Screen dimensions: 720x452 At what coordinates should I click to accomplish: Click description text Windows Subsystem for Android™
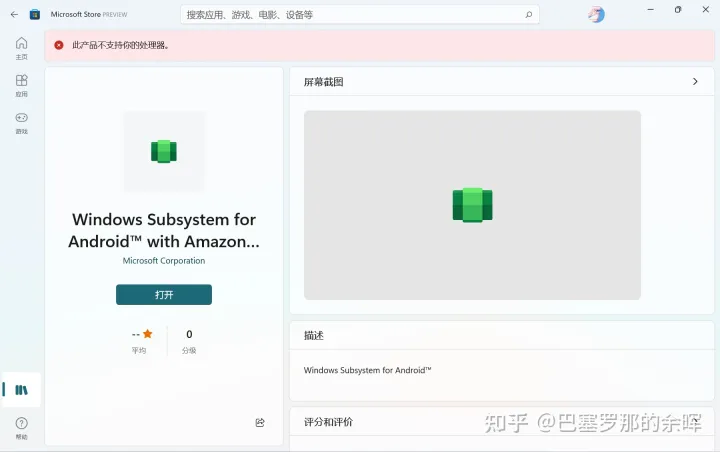(367, 370)
